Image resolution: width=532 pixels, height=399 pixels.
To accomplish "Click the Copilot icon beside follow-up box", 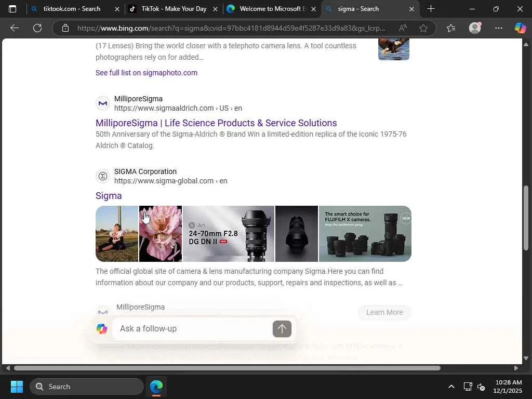I will [102, 328].
